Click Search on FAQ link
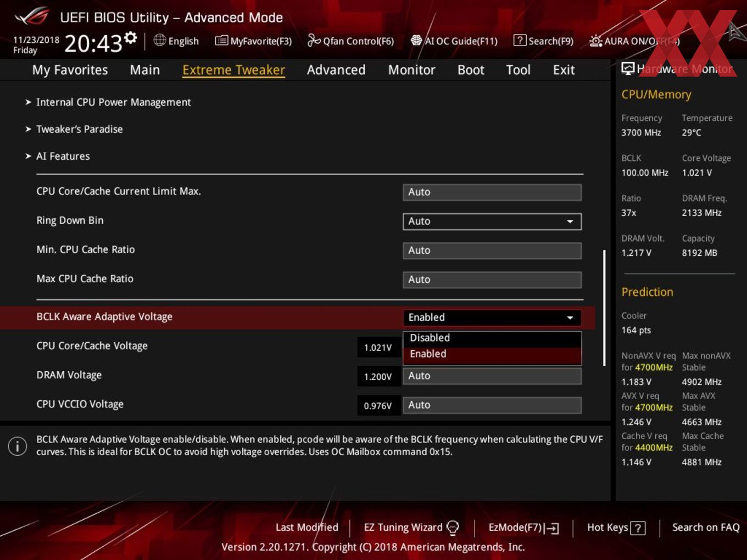 706,528
